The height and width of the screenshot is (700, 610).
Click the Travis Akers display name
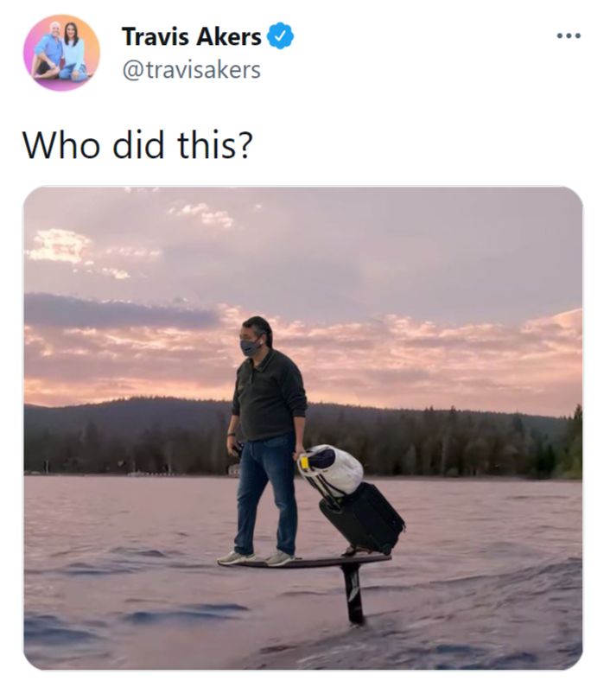click(191, 37)
